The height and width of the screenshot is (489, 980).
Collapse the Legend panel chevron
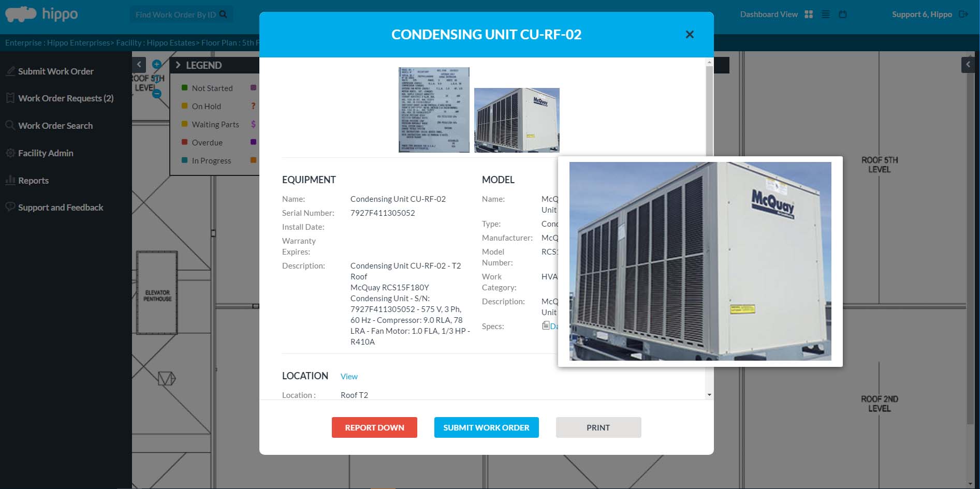point(178,65)
